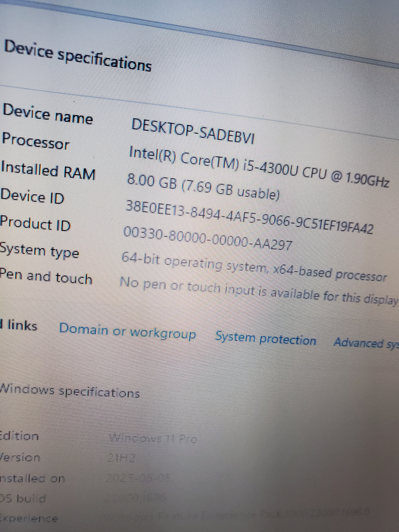
Task: Click the Device name label
Action: tap(47, 114)
